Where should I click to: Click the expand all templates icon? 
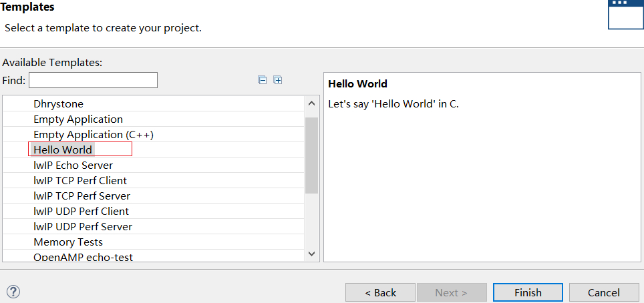278,80
